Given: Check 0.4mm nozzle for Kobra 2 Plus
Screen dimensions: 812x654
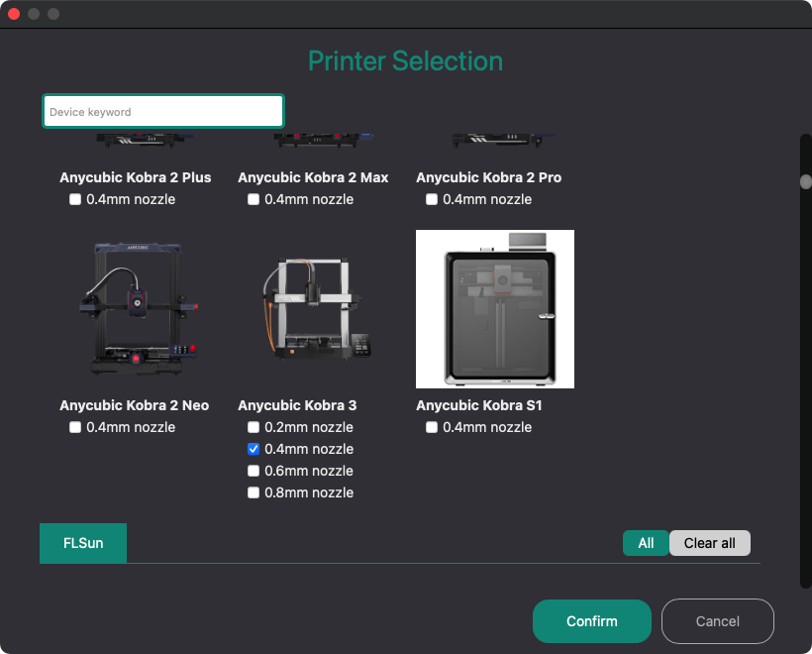Looking at the screenshot, I should coord(75,199).
